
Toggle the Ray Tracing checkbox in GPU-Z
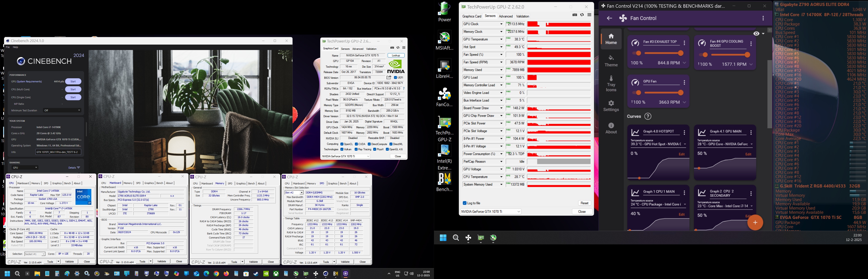356,149
